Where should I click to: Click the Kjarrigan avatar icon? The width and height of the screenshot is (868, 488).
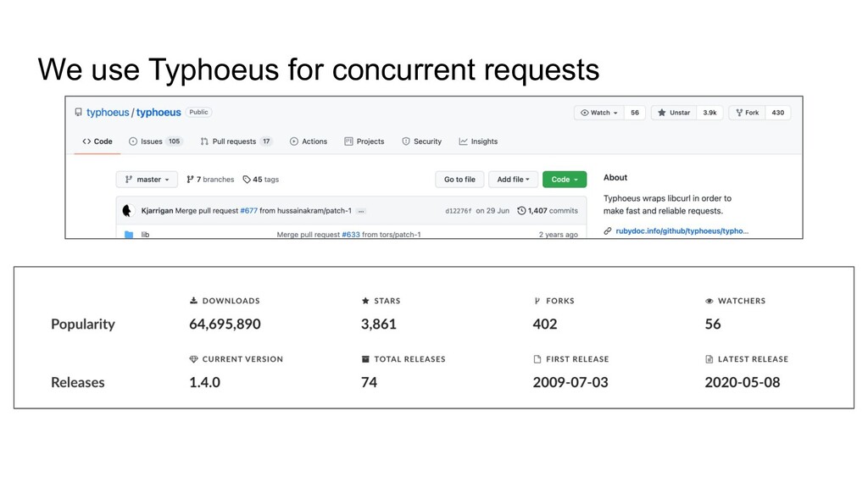click(x=127, y=211)
